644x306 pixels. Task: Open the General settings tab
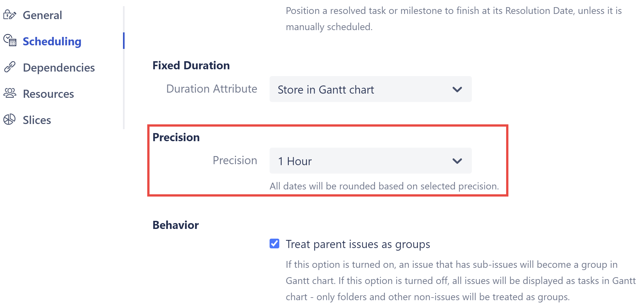tap(42, 15)
